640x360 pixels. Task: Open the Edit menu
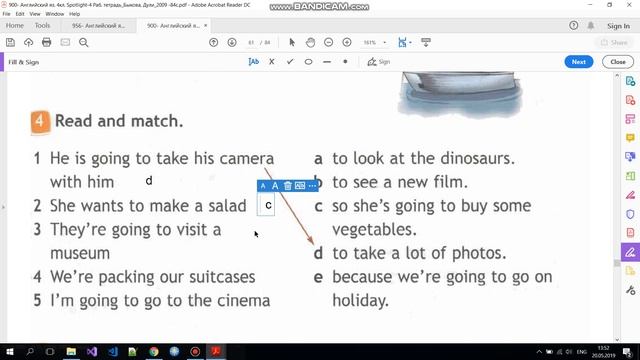point(20,14)
